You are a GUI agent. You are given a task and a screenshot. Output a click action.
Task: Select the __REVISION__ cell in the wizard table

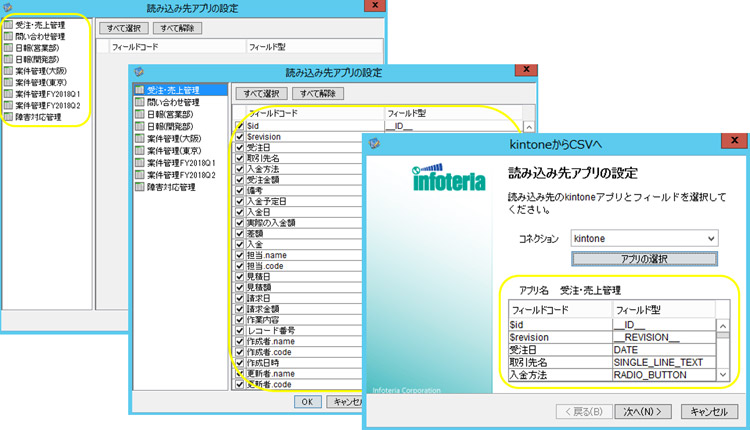[664, 337]
